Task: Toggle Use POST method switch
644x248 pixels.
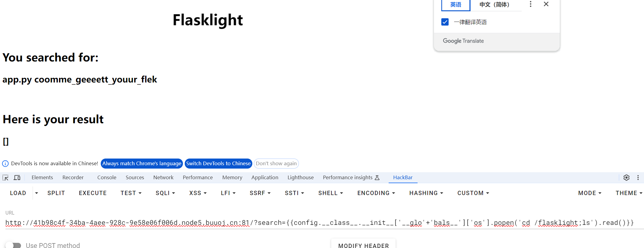Action: (x=13, y=245)
